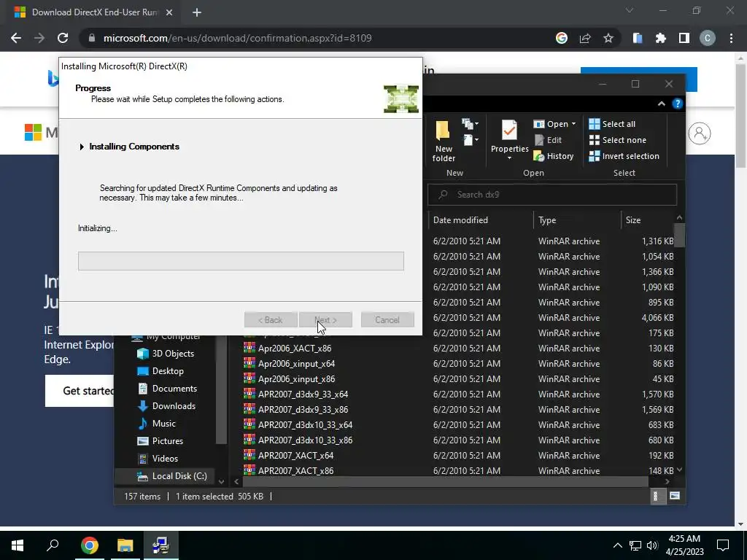Select Documents in the navigation pane
This screenshot has width=747, height=560.
167,389
